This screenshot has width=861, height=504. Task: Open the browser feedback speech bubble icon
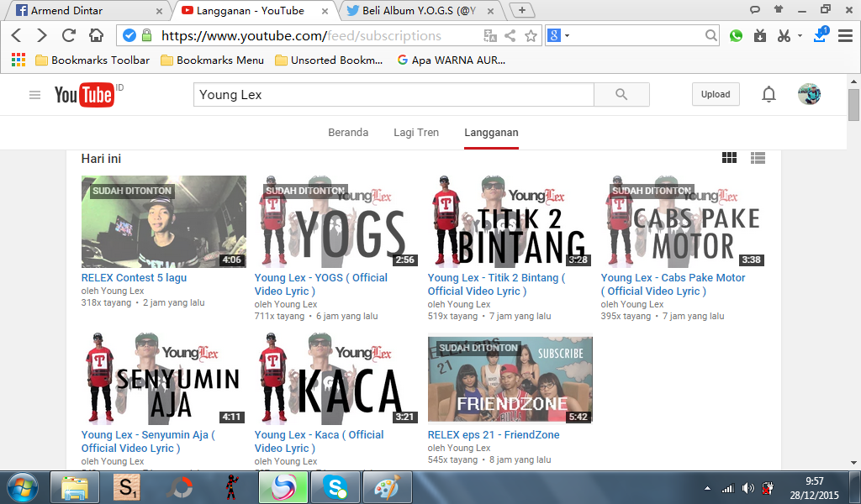click(755, 9)
